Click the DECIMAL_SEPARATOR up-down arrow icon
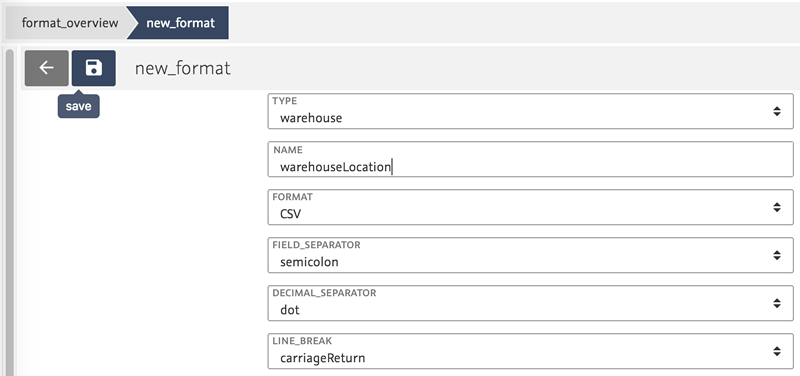800x376 pixels. click(777, 303)
